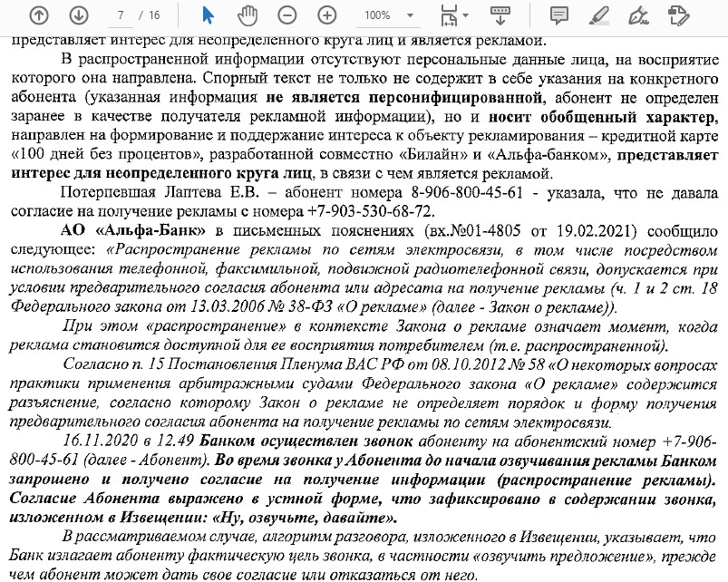This screenshot has width=728, height=582.
Task: Click the page number input field
Action: pos(121,16)
